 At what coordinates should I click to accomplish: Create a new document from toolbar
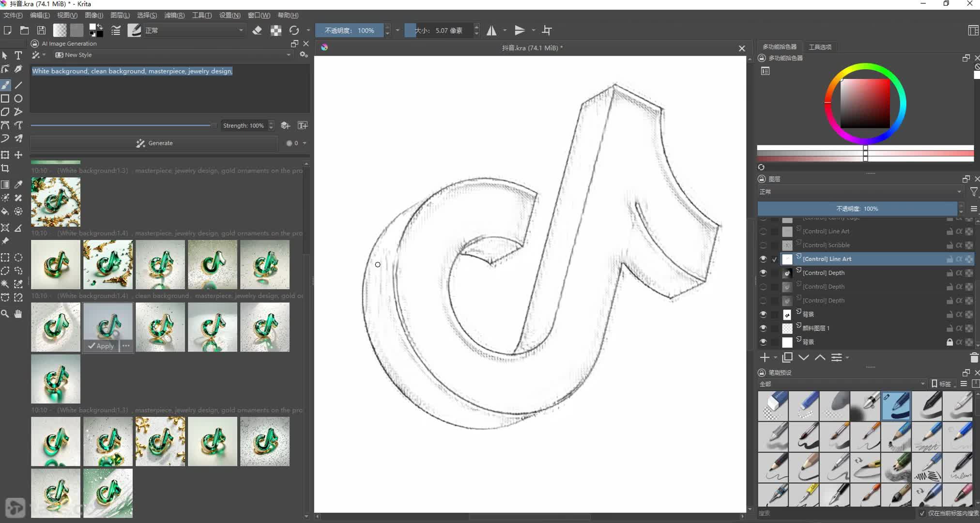pos(7,31)
